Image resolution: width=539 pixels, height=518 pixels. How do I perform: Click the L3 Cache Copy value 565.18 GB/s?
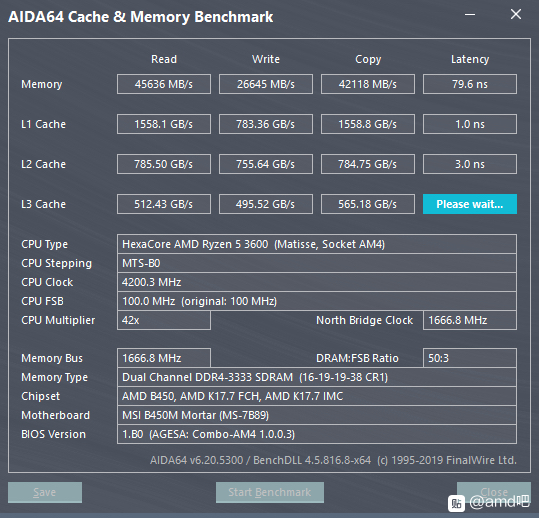(368, 204)
